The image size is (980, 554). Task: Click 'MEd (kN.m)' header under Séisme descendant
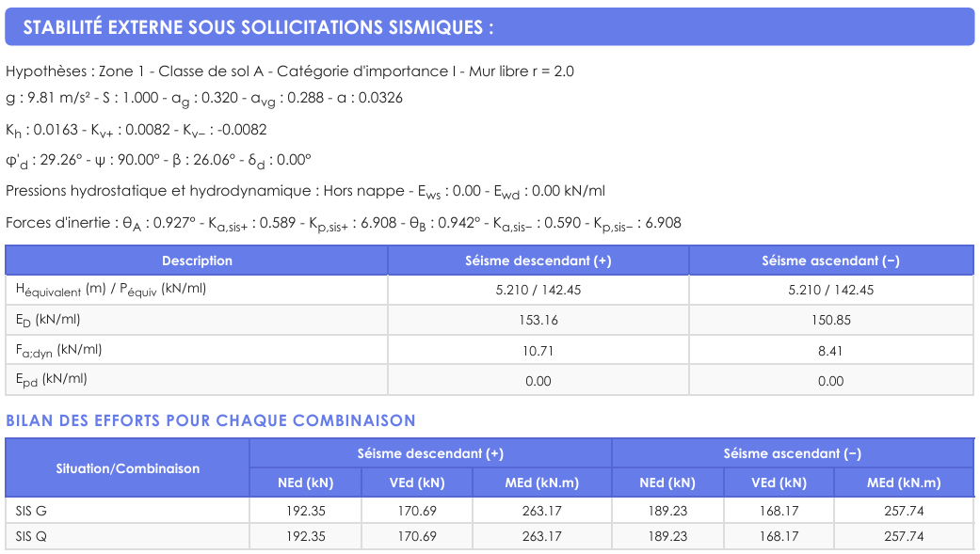click(542, 483)
